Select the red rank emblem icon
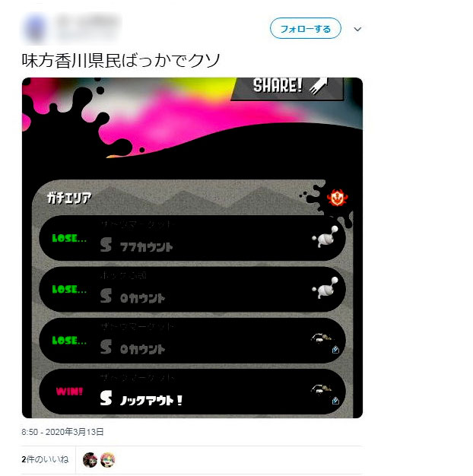473x476 pixels. [337, 198]
